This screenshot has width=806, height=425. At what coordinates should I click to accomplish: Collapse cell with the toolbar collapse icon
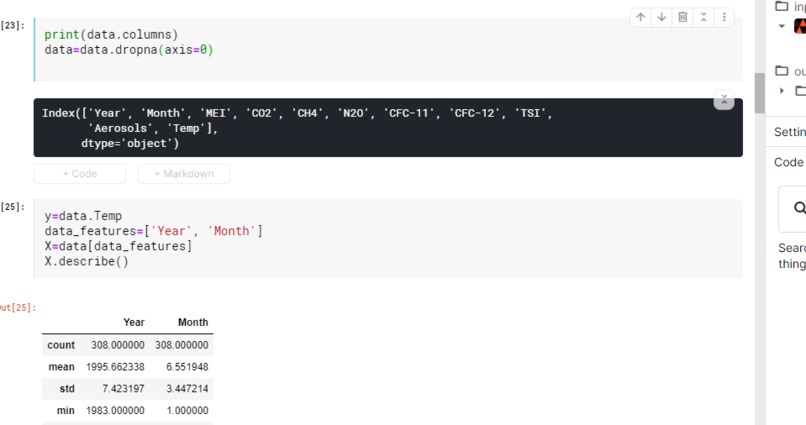704,17
